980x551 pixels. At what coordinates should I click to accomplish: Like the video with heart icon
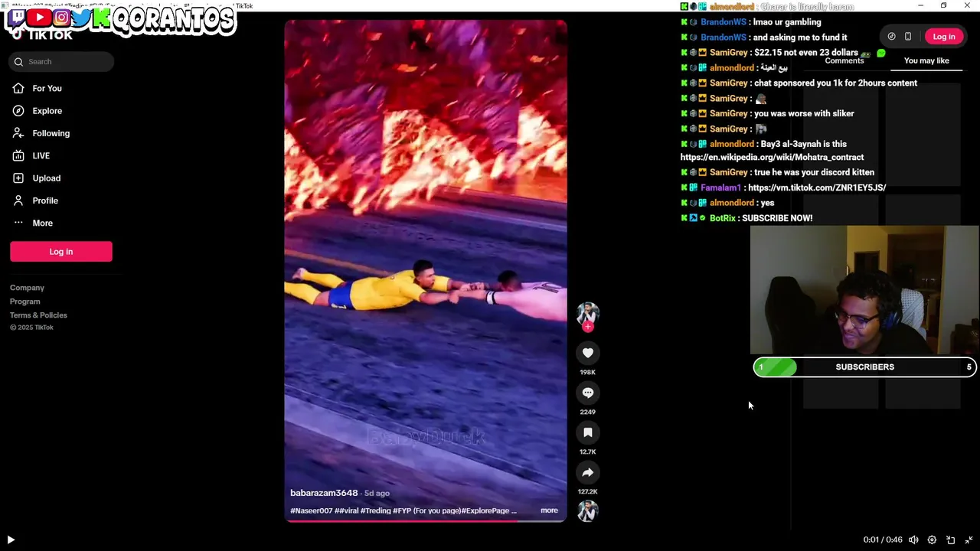pyautogui.click(x=587, y=353)
